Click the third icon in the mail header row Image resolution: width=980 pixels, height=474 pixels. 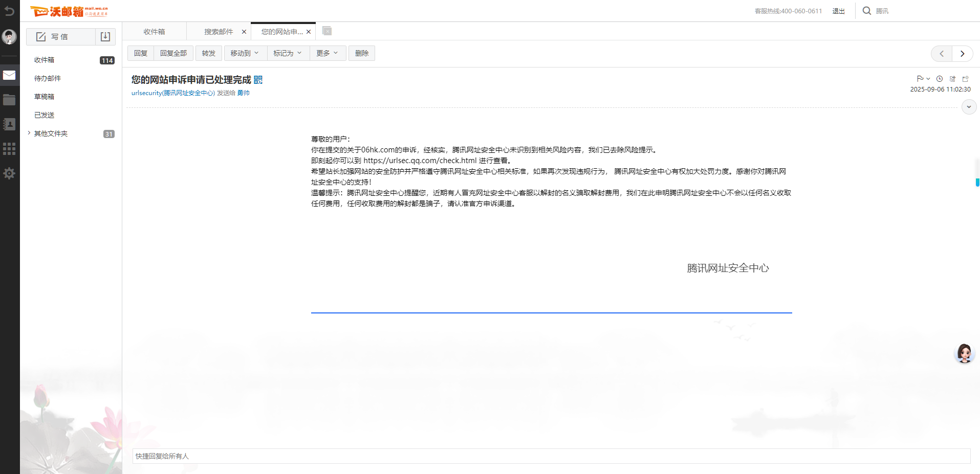(x=952, y=79)
